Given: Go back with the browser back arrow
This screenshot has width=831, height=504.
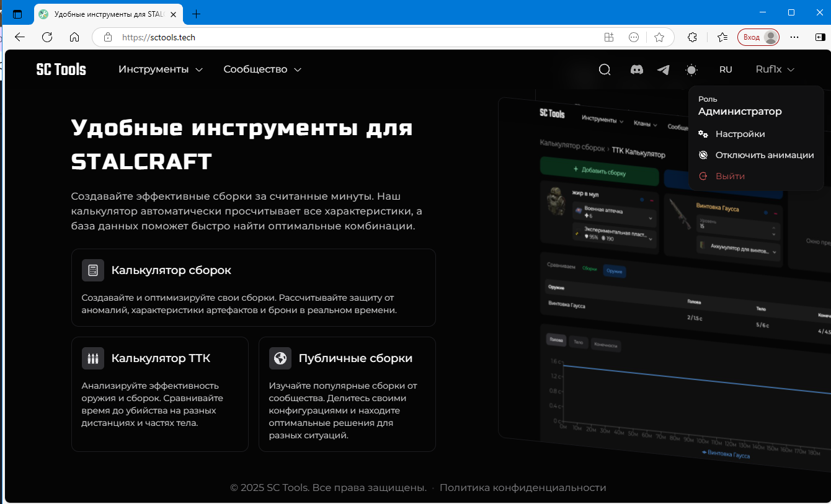Looking at the screenshot, I should [20, 37].
